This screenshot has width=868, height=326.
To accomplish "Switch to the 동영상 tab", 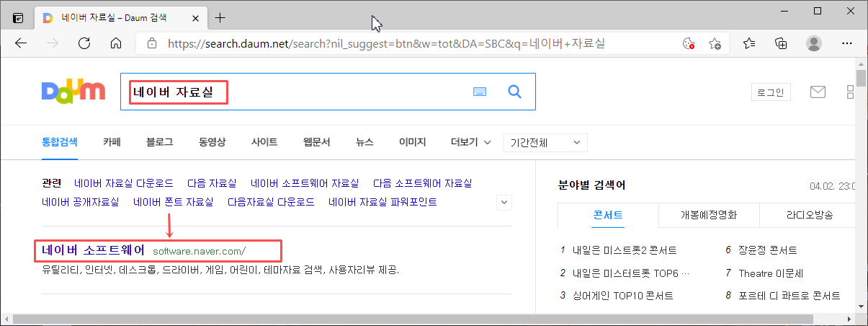I will [x=212, y=142].
